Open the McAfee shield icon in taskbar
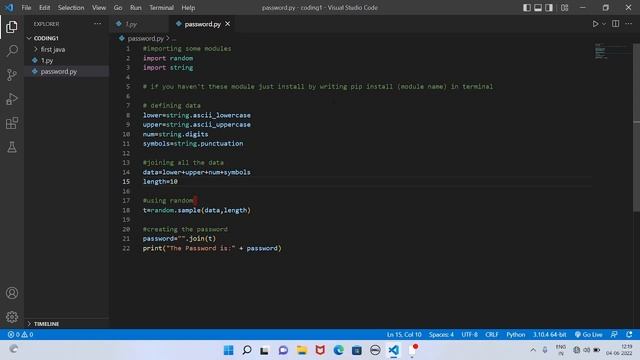This screenshot has height=360, width=640. 320,350
